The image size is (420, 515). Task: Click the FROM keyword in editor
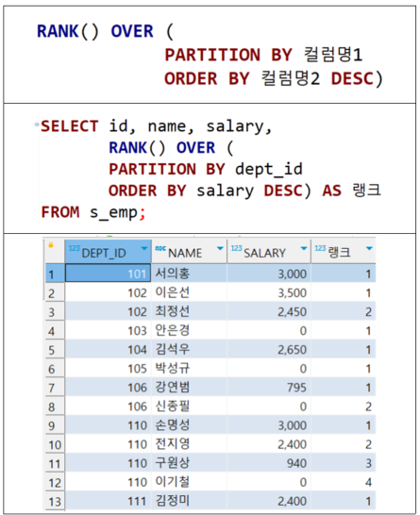(60, 212)
